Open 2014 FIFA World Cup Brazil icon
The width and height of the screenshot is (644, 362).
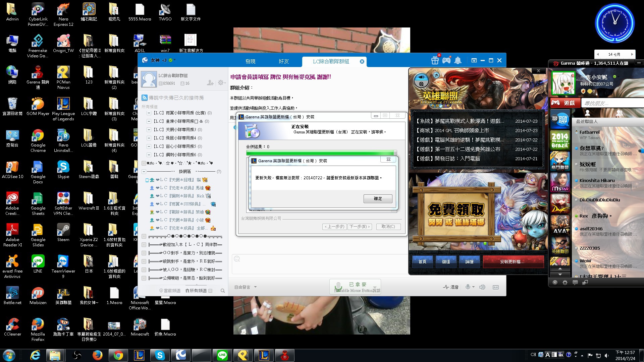(560, 140)
